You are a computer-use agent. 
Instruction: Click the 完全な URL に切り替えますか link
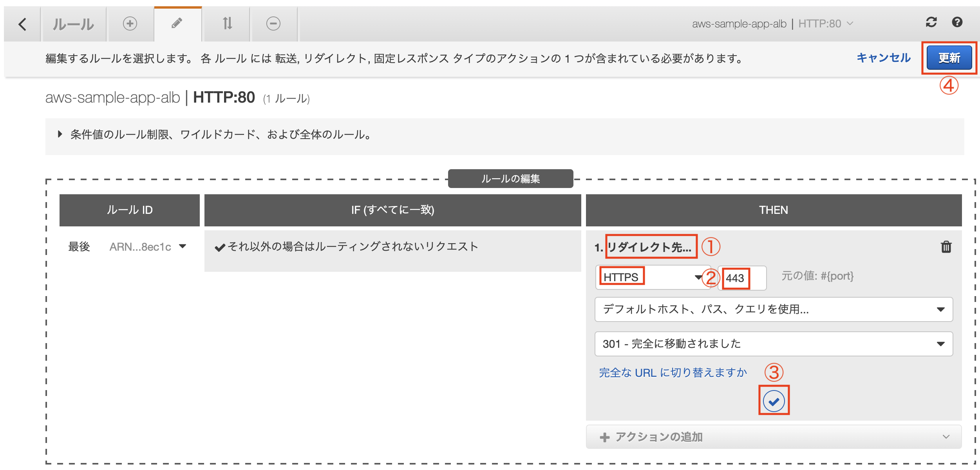[x=673, y=372]
